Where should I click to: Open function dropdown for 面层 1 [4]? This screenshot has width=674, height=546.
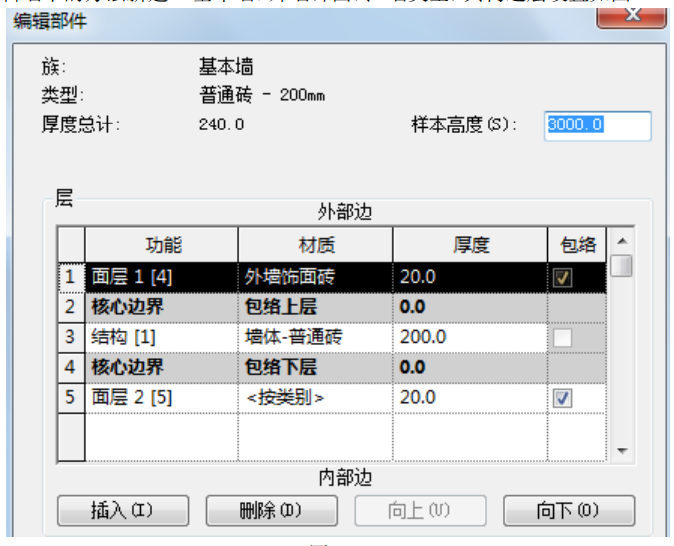pos(160,276)
